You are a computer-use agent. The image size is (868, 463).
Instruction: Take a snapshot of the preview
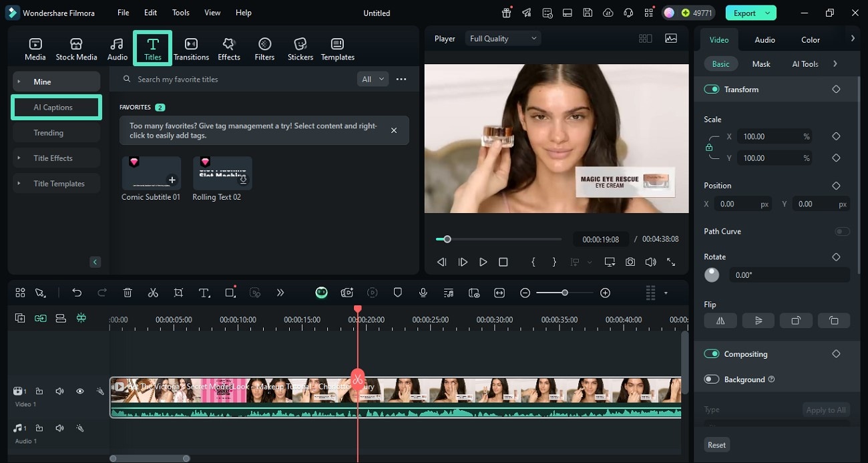coord(630,263)
